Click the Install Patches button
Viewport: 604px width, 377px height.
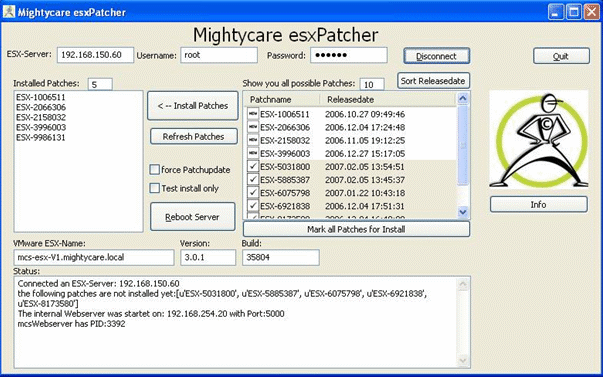pos(193,106)
